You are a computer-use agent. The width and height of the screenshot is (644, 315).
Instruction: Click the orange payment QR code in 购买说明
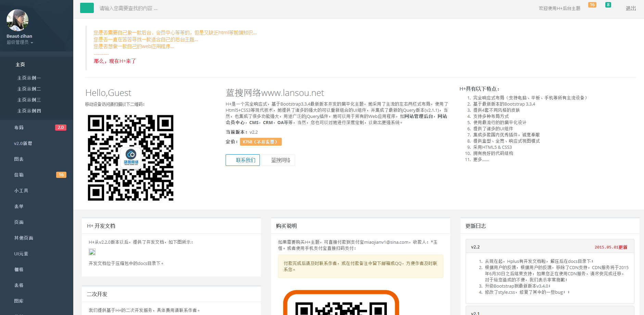coord(341,302)
